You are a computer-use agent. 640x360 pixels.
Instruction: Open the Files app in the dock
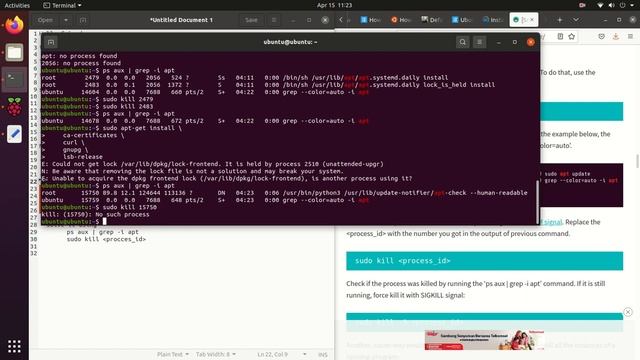[14, 52]
